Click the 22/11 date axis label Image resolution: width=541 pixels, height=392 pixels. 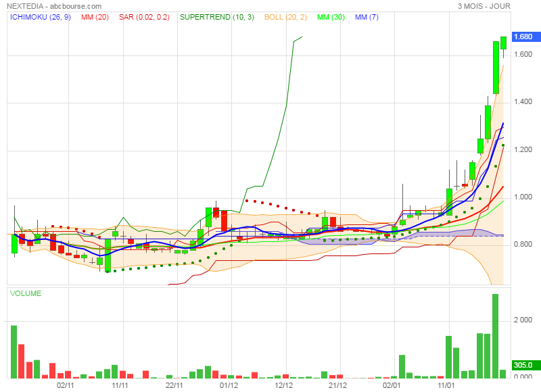click(x=174, y=385)
